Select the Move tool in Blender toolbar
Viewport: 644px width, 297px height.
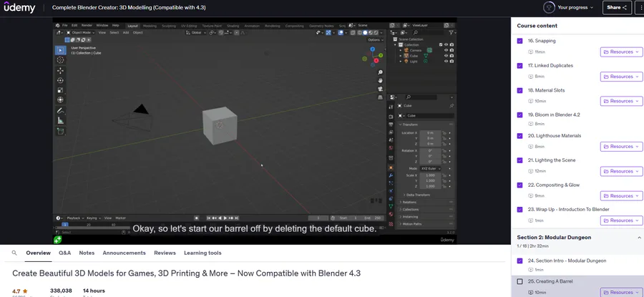click(x=60, y=71)
